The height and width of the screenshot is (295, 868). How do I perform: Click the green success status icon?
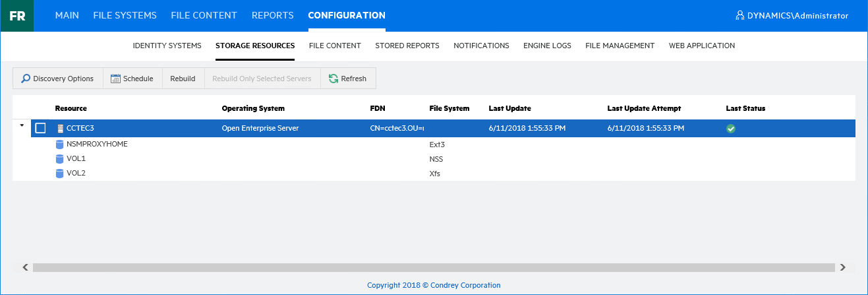pyautogui.click(x=730, y=129)
